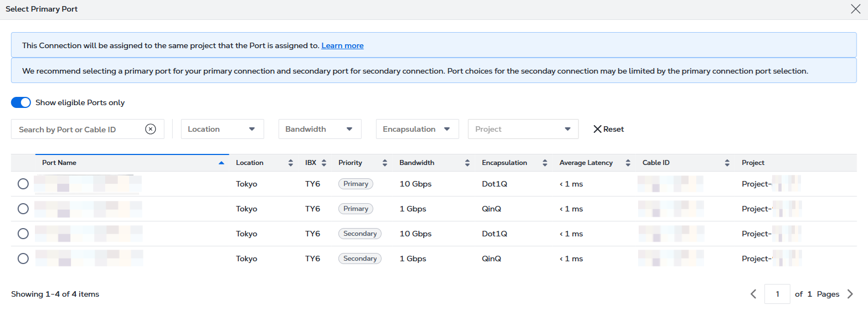Sort ports by Priority column arrows
868x310 pixels.
[x=384, y=163]
